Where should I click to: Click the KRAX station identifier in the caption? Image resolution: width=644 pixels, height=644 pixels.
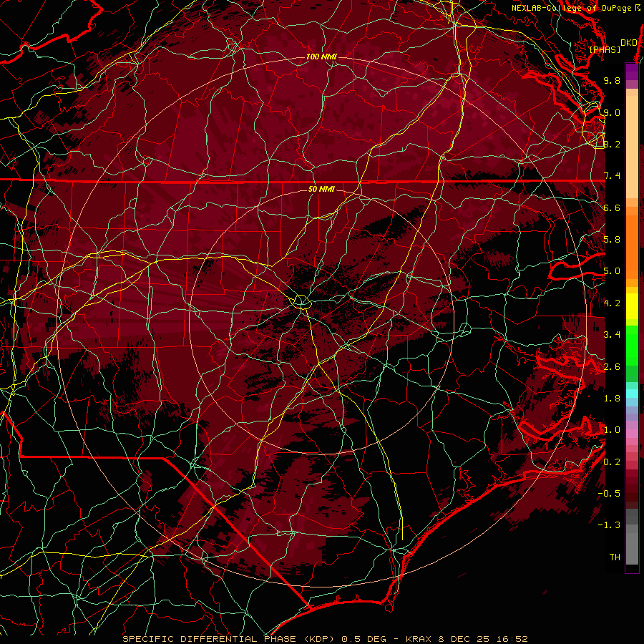(x=418, y=639)
